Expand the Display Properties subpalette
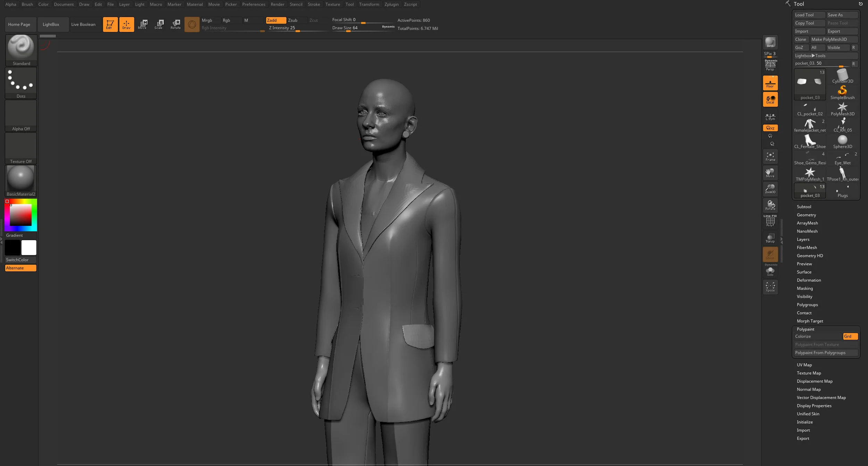The image size is (868, 466). (x=814, y=406)
